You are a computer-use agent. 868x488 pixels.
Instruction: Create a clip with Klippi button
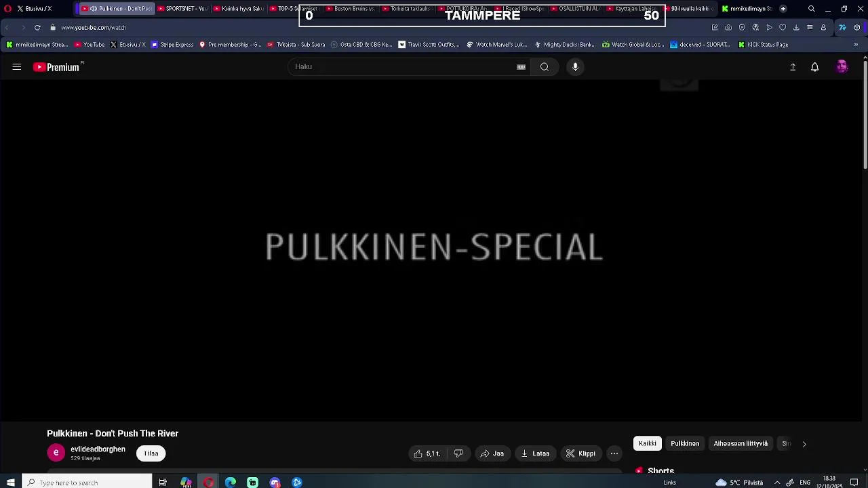(580, 453)
